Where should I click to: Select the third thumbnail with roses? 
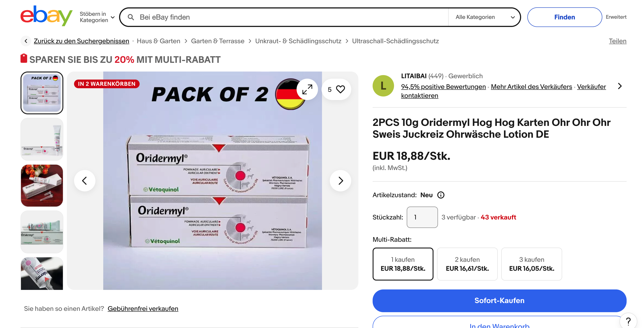tap(42, 186)
